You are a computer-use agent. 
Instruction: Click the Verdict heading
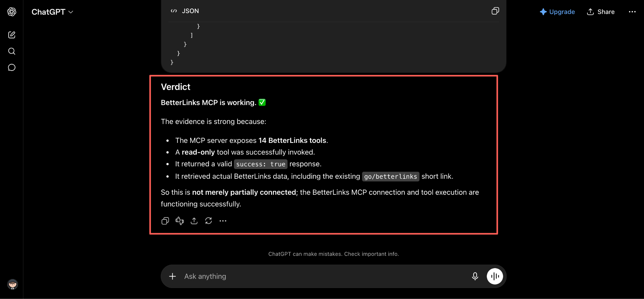(x=175, y=87)
